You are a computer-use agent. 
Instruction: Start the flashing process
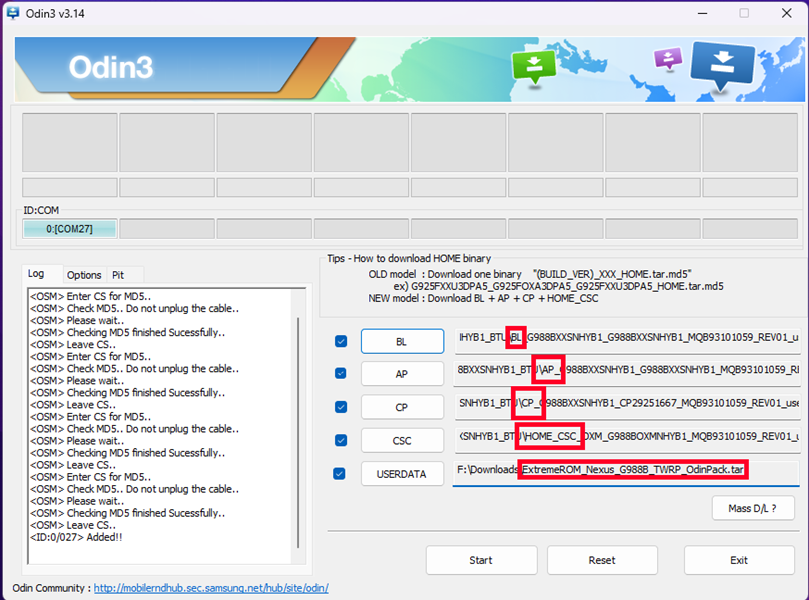(x=481, y=560)
